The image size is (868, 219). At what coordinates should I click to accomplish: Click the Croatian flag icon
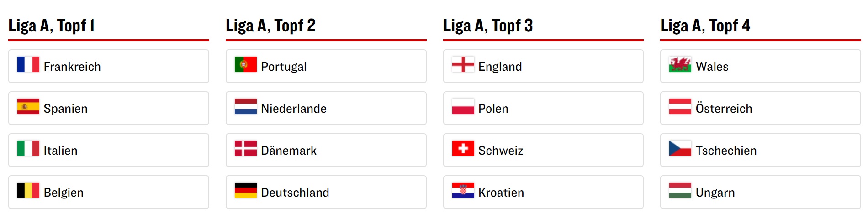(x=463, y=190)
